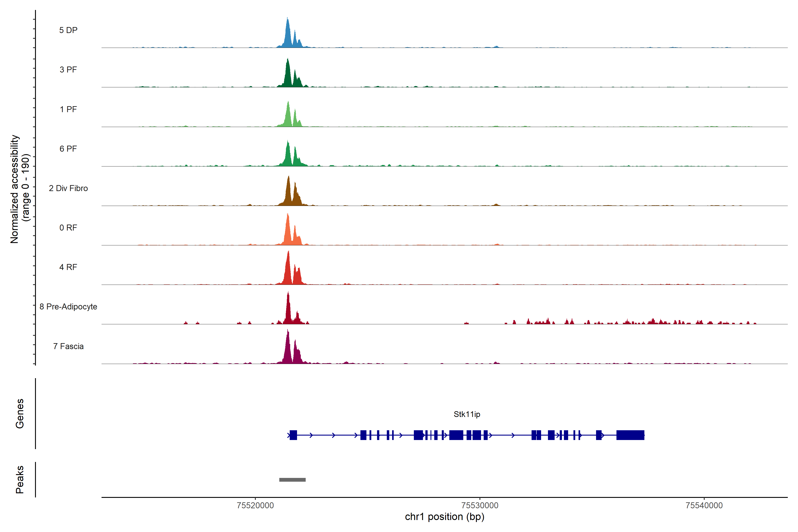The image size is (798, 532).
Task: Click the 8 Pre-Adipocyte label
Action: click(x=68, y=307)
